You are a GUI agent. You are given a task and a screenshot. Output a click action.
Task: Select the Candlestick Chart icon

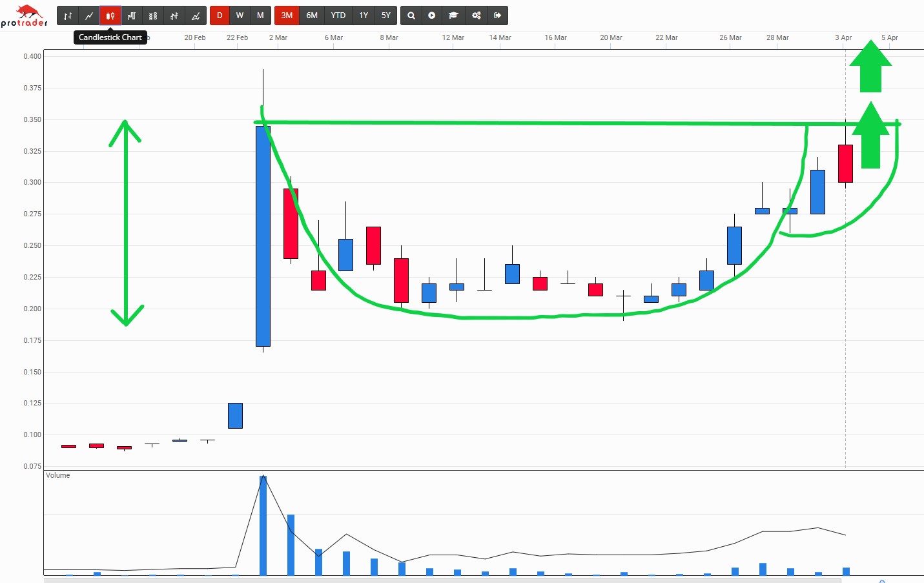tap(110, 15)
